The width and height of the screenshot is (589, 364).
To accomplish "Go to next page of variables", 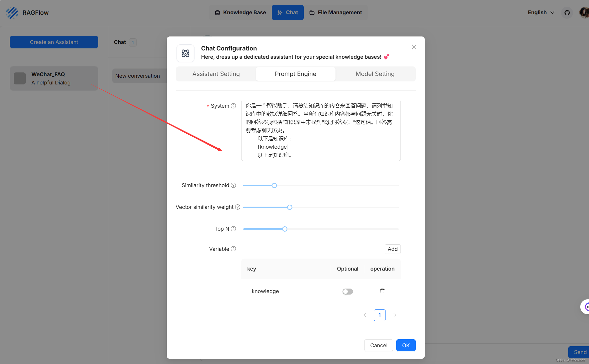I will coord(394,315).
